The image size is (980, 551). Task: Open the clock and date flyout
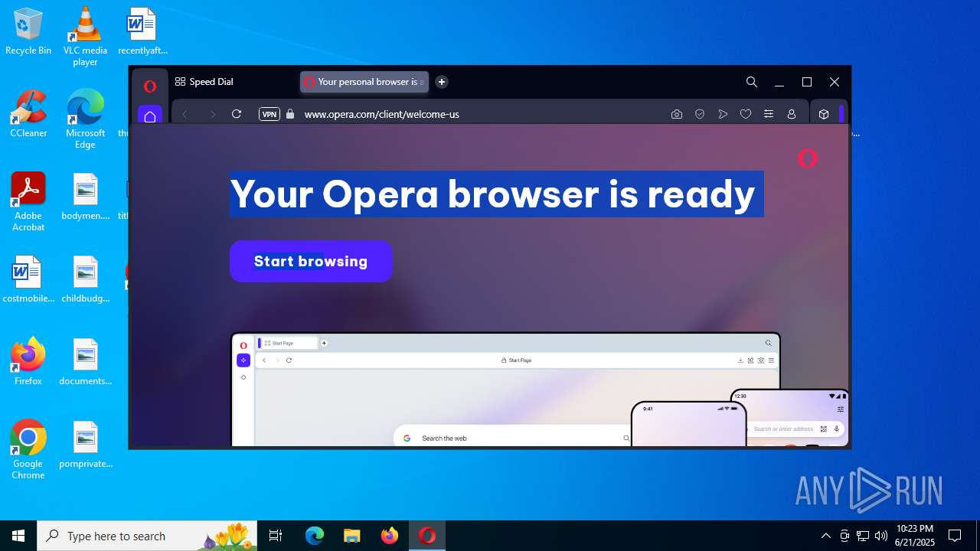click(x=915, y=536)
